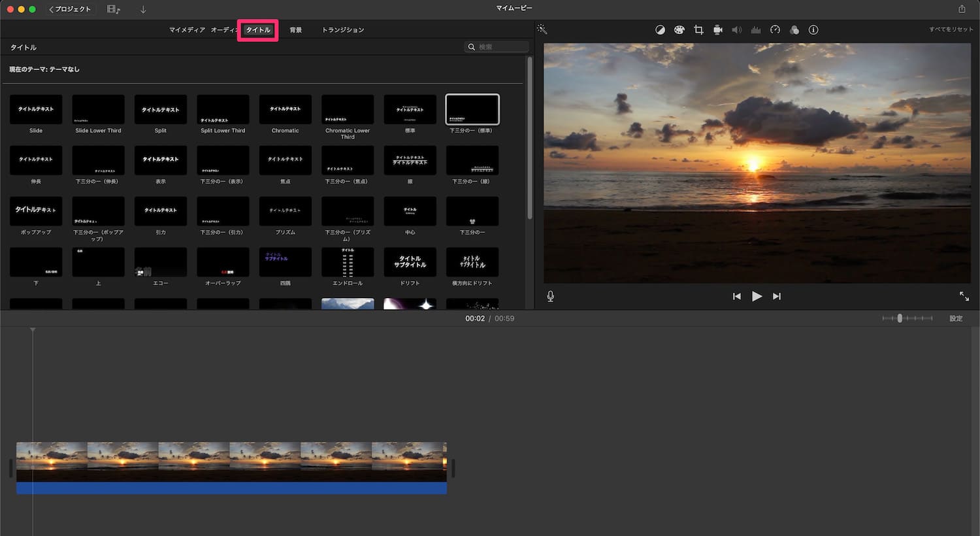Toggle the voiceover microphone recording

click(550, 296)
